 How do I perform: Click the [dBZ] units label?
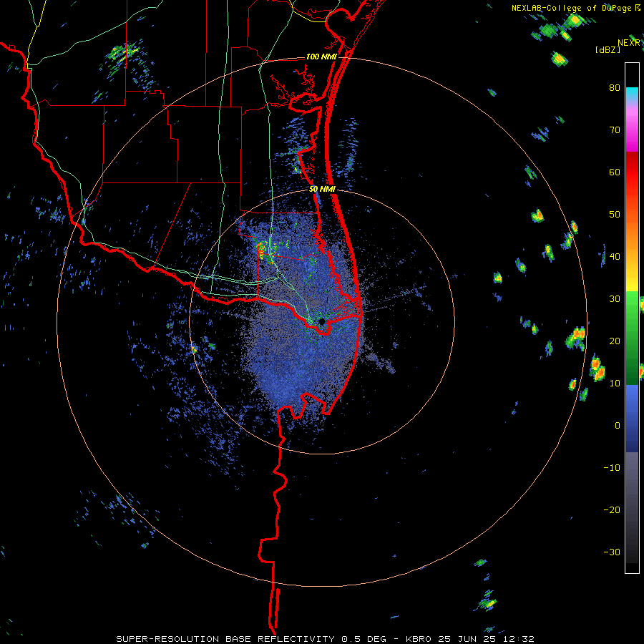pos(608,49)
